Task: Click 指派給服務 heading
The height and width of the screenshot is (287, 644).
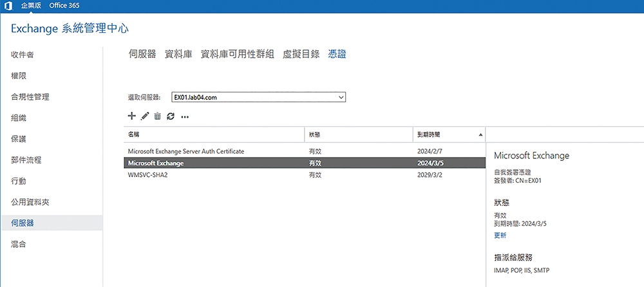Action: tap(513, 258)
